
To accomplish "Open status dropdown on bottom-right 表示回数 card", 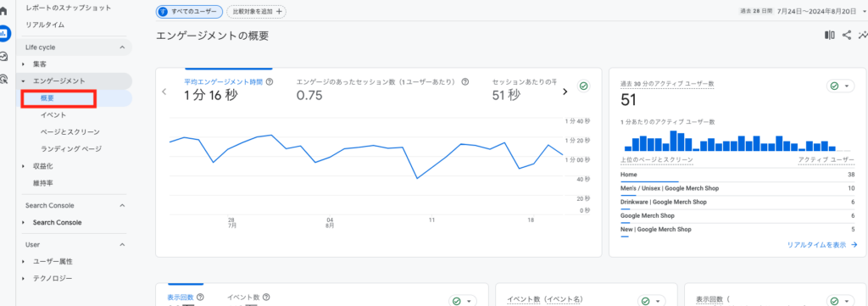I will (x=840, y=301).
